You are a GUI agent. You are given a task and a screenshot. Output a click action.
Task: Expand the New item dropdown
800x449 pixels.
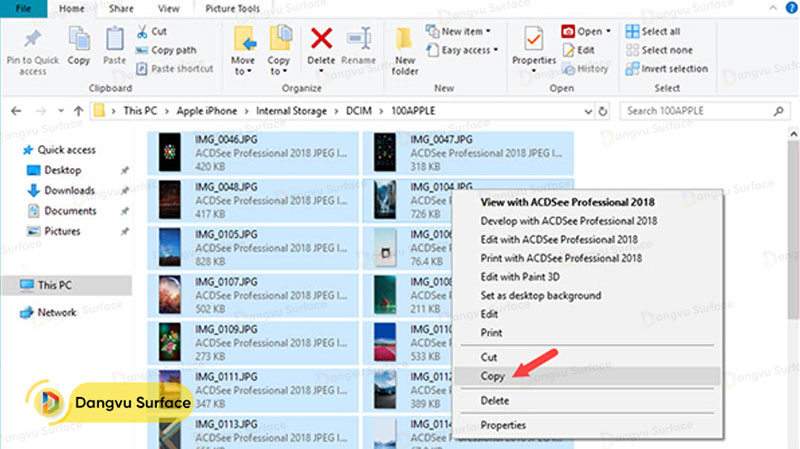pos(489,32)
